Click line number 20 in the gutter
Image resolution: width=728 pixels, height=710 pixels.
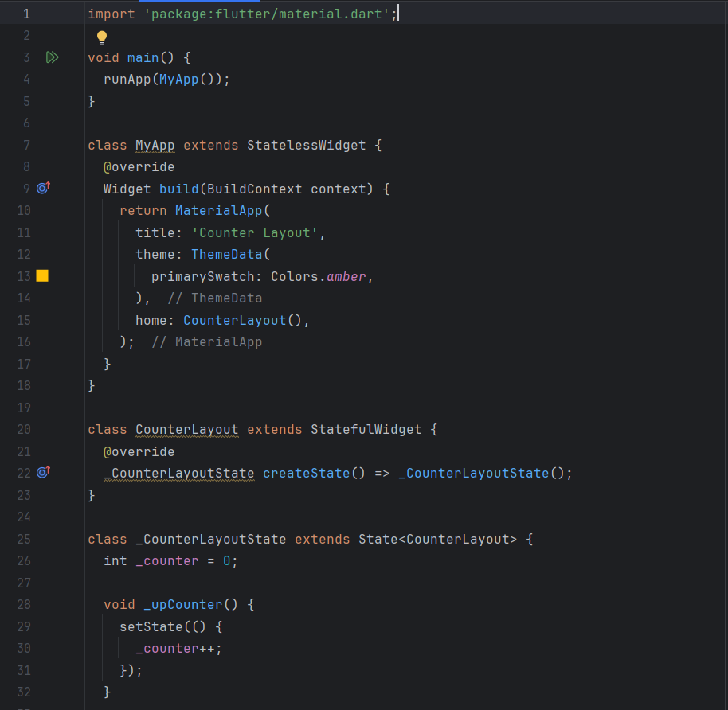24,430
